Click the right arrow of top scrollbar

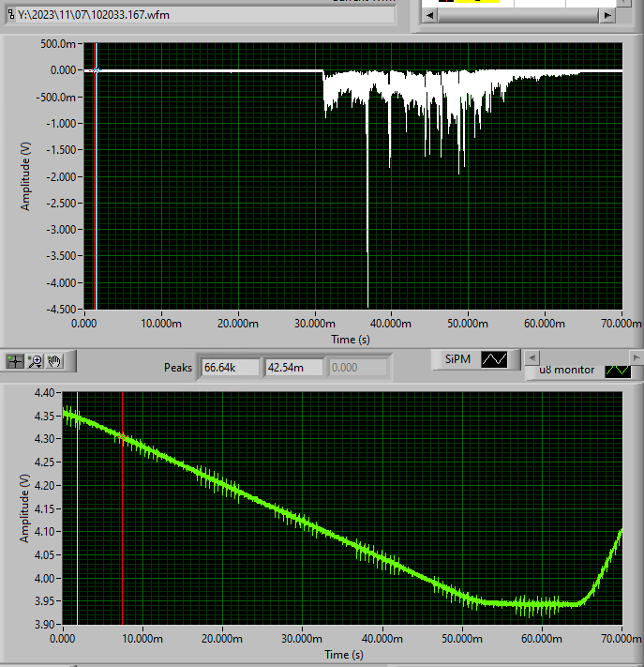click(x=607, y=15)
